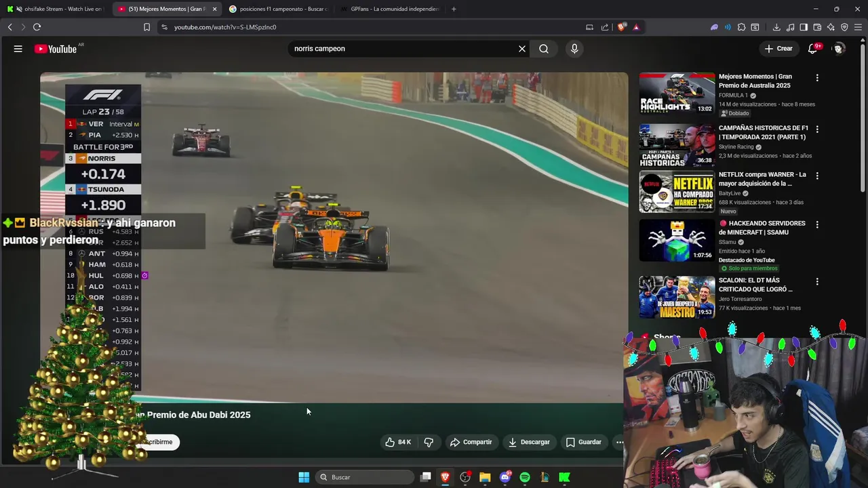Click the search magnifier button
Screen dimensions: 868x488
point(544,49)
